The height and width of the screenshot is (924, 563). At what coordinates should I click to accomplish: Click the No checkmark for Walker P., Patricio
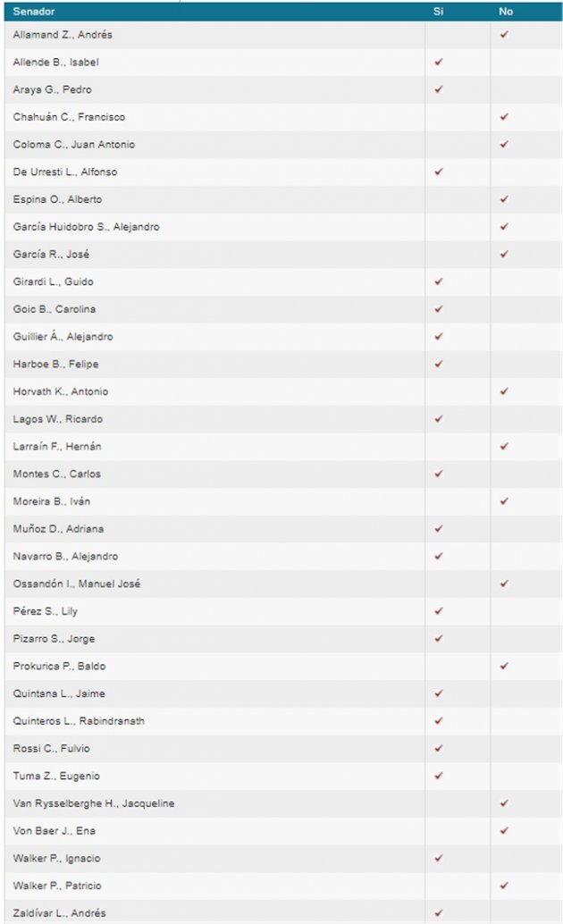tap(504, 886)
